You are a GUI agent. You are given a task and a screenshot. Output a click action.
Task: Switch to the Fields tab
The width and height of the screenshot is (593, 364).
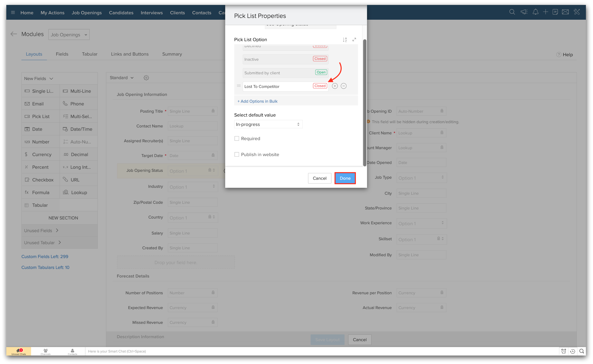tap(62, 54)
